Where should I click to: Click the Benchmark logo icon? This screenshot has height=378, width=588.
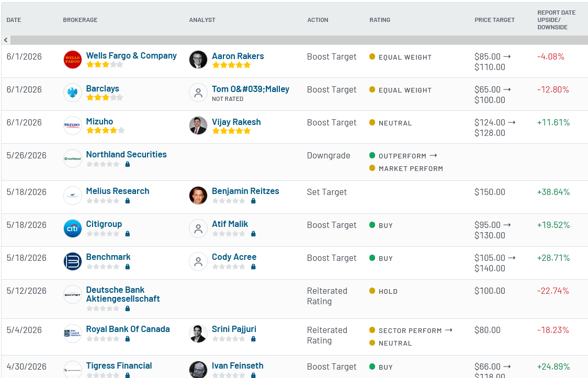coord(72,261)
